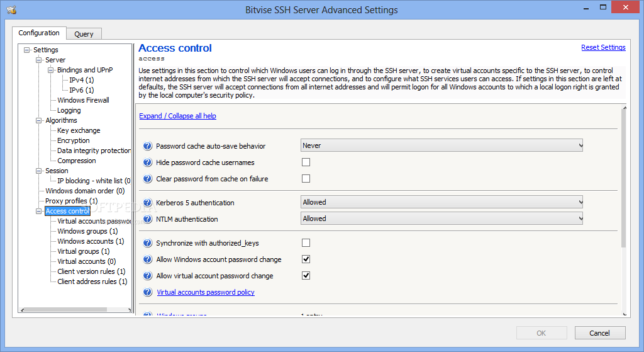Collapse the Access control tree node
The height and width of the screenshot is (352, 644).
(38, 212)
